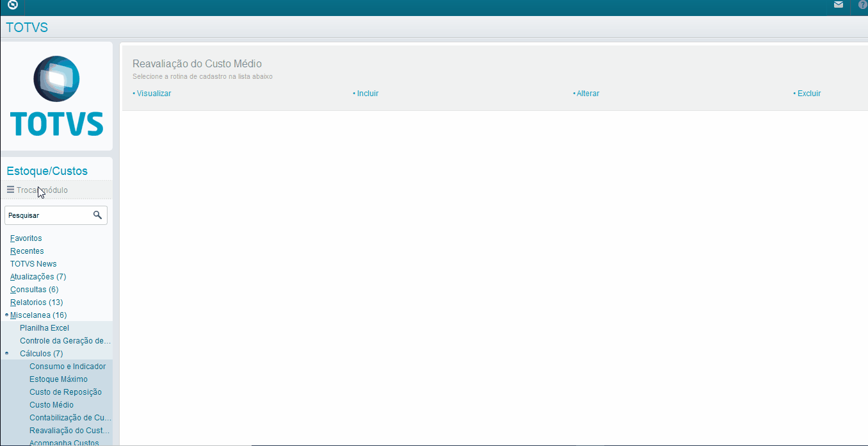Viewport: 868px width, 446px height.
Task: Click the bullet toggle beside Miscelanea
Action: (x=6, y=315)
